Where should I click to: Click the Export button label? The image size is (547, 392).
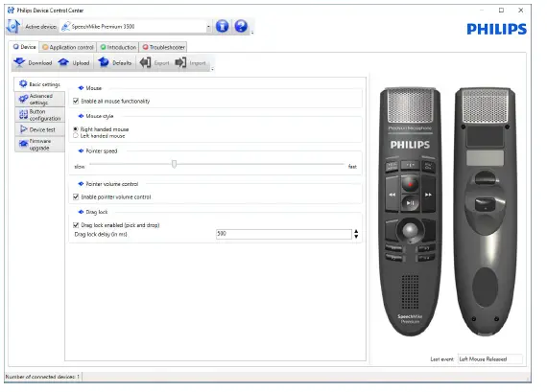point(161,63)
